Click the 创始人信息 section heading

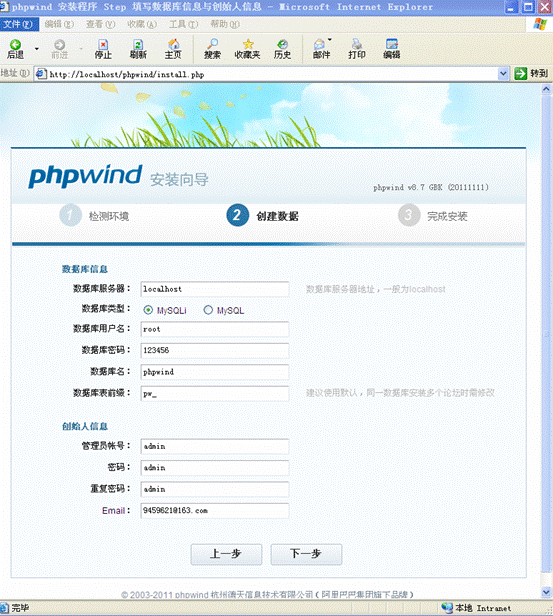point(85,426)
